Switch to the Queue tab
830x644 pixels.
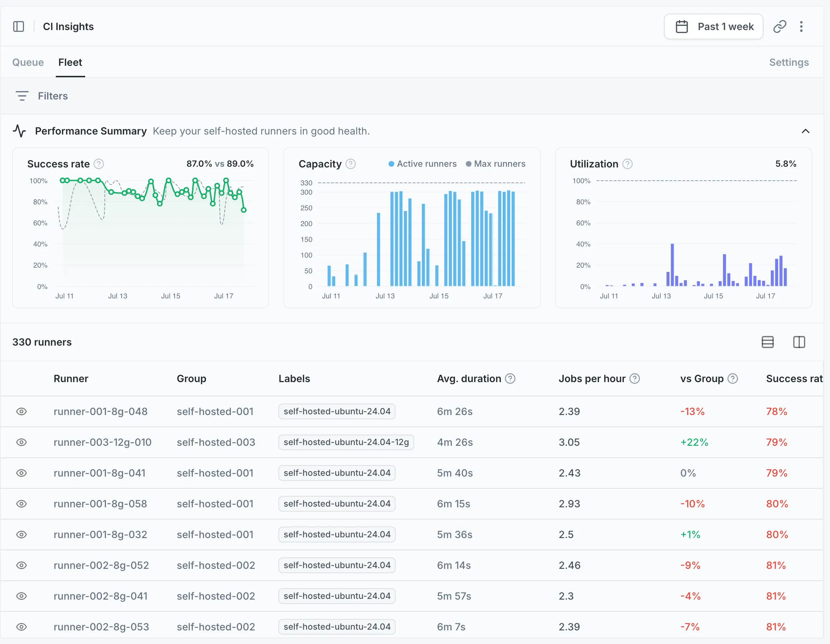coord(28,62)
